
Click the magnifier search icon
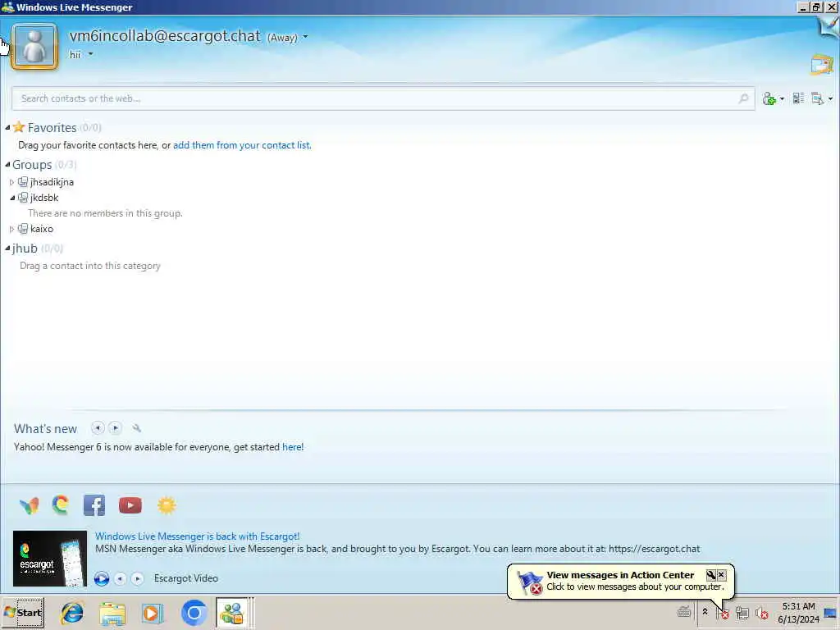click(743, 98)
